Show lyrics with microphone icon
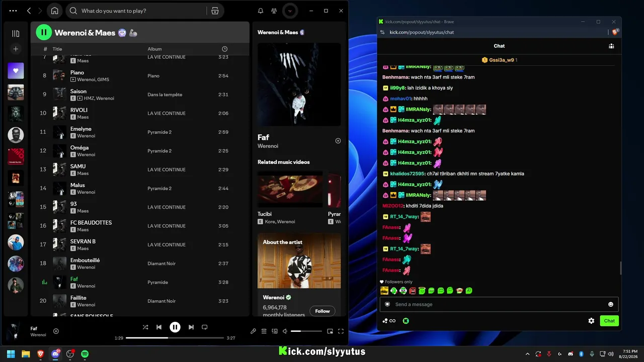Image resolution: width=644 pixels, height=362 pixels. click(x=253, y=331)
